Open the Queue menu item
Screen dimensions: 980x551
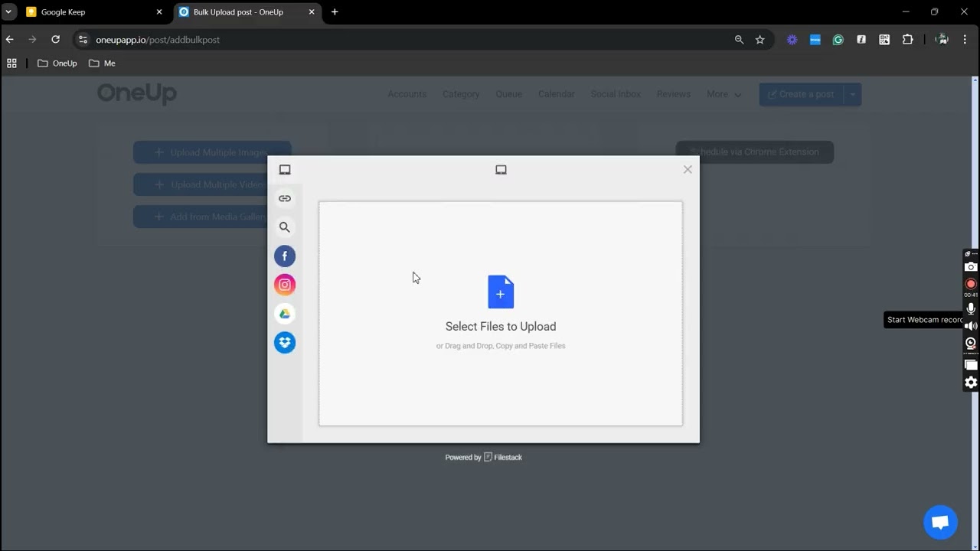[509, 94]
